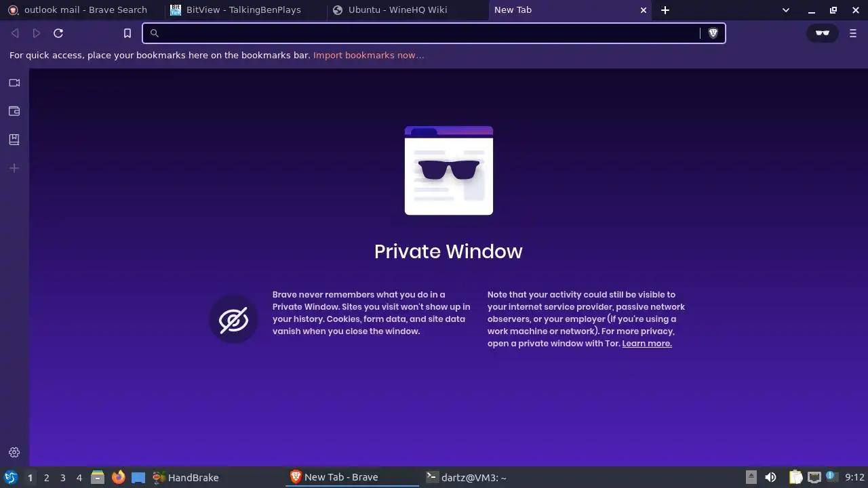Screen dimensions: 868x488
Task: Click the network tray icon
Action: [814, 478]
